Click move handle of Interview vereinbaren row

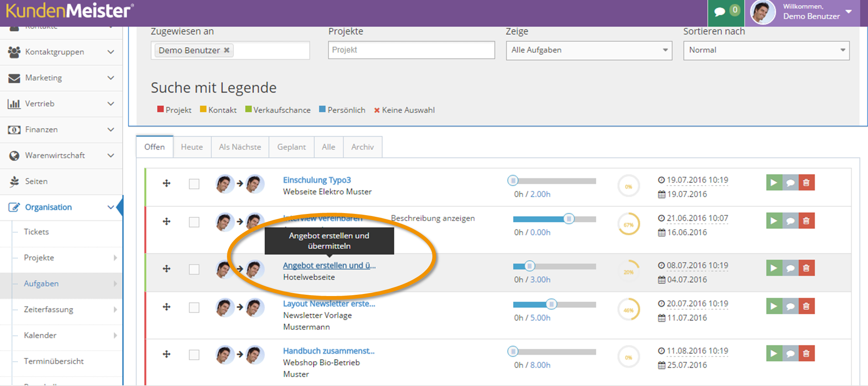166,221
